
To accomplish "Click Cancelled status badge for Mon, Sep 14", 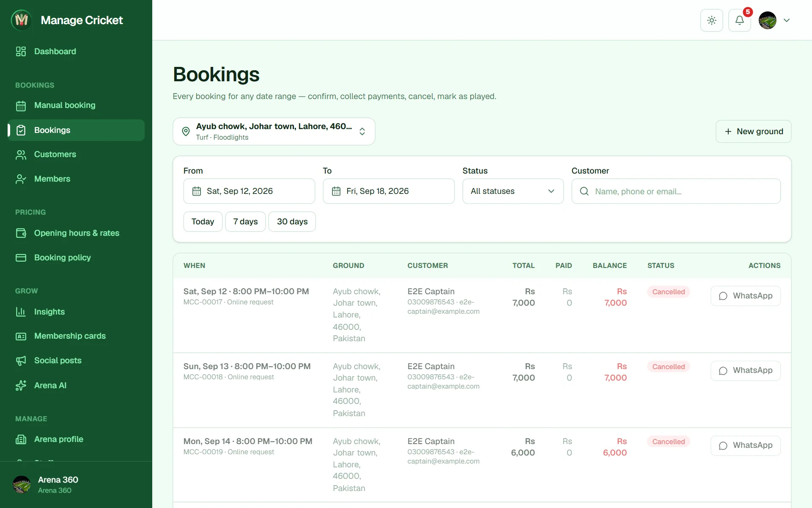I will click(x=669, y=442).
